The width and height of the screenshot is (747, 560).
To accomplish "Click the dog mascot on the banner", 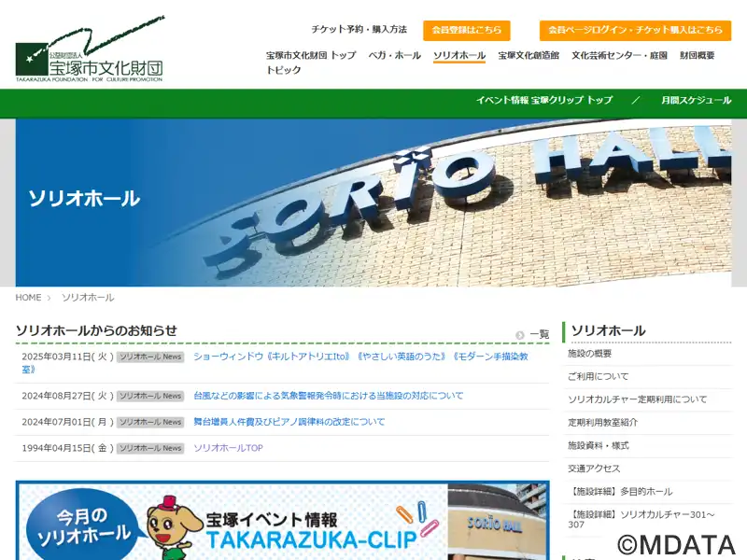I will pos(172,528).
